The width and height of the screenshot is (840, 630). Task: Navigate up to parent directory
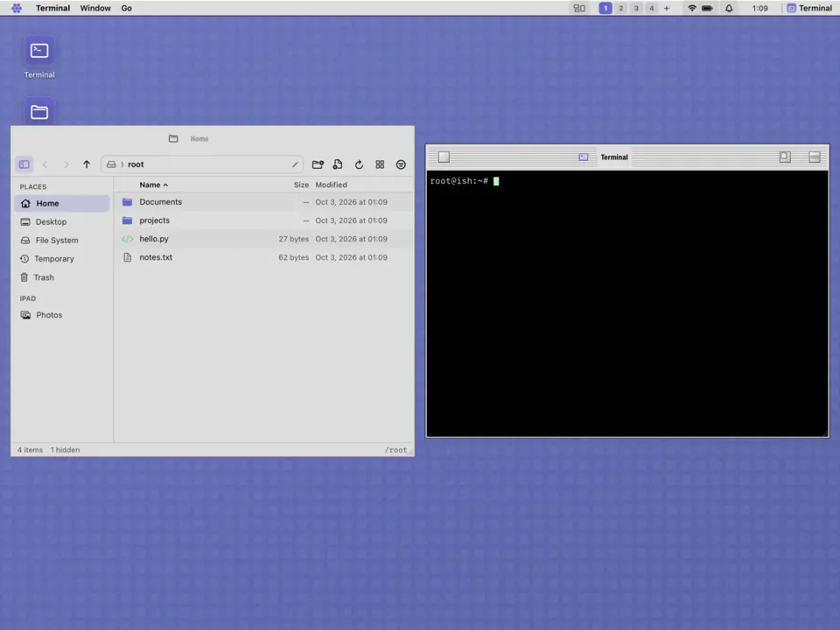pyautogui.click(x=87, y=164)
